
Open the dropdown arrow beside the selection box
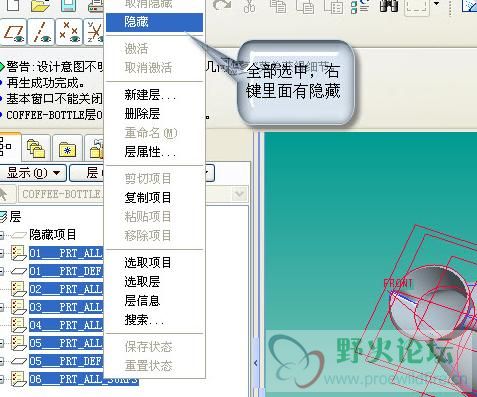coord(437,4)
